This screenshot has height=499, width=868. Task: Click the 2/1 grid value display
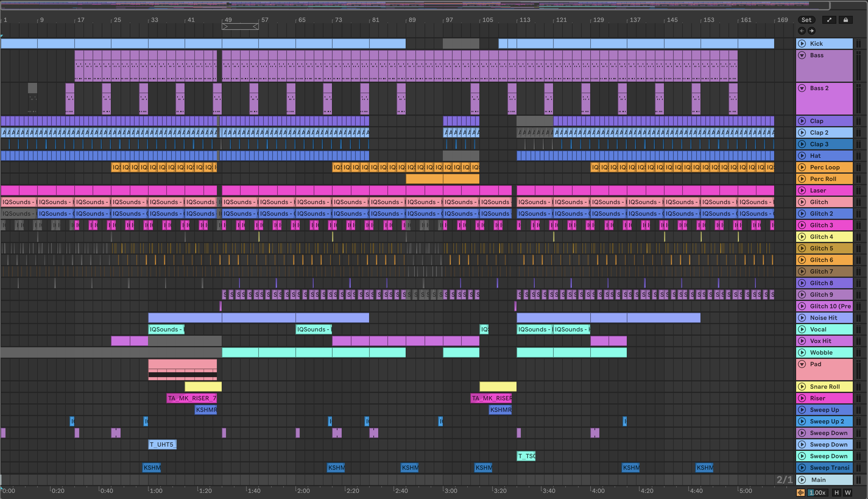click(785, 480)
